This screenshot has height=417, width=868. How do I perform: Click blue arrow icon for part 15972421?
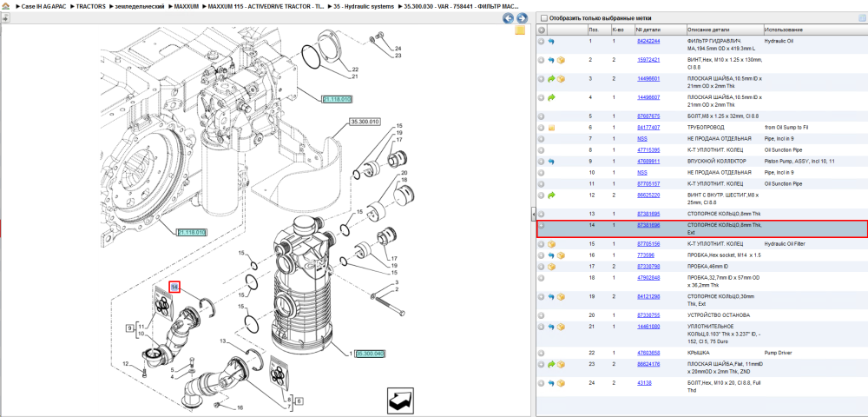[x=551, y=60]
